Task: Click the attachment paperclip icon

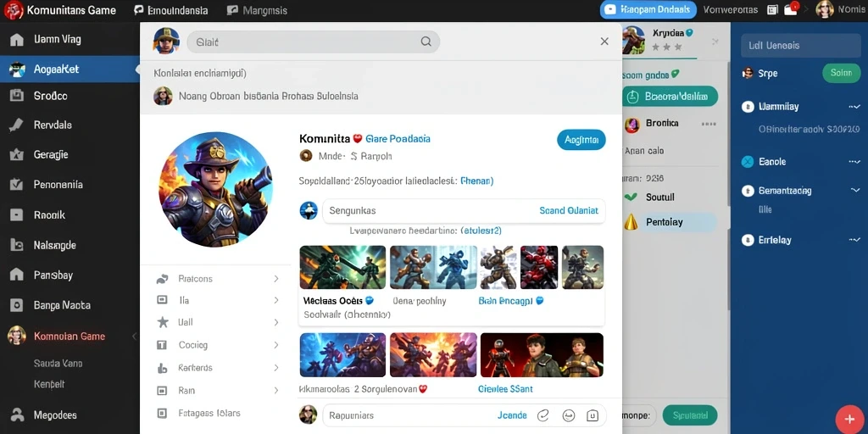Action: (x=543, y=415)
